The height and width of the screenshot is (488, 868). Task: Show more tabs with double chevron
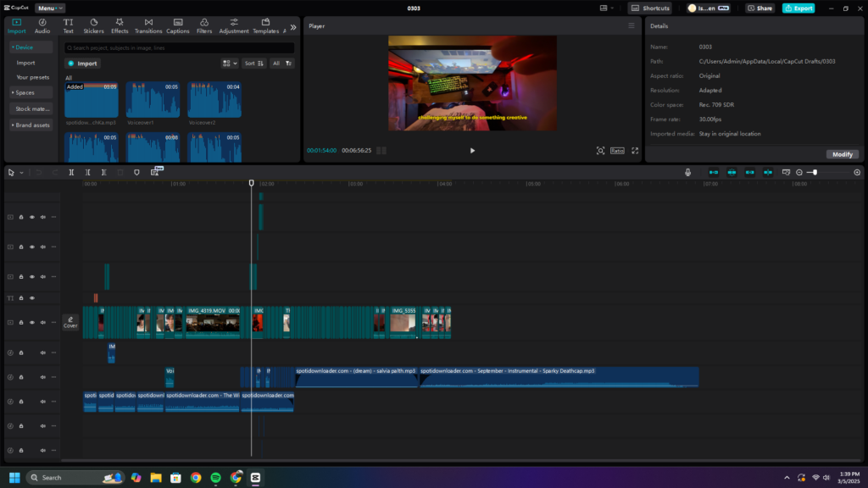coord(292,27)
